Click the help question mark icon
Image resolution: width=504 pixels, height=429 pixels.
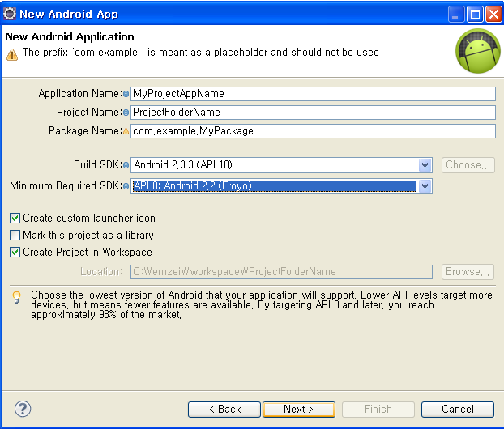23,409
